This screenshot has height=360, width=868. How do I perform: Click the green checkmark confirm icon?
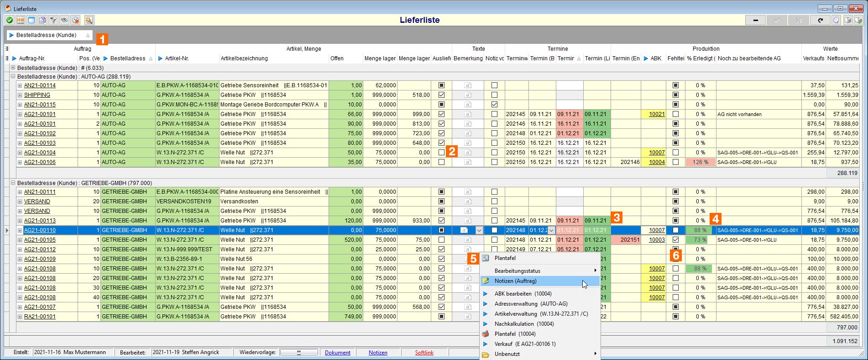click(x=10, y=20)
